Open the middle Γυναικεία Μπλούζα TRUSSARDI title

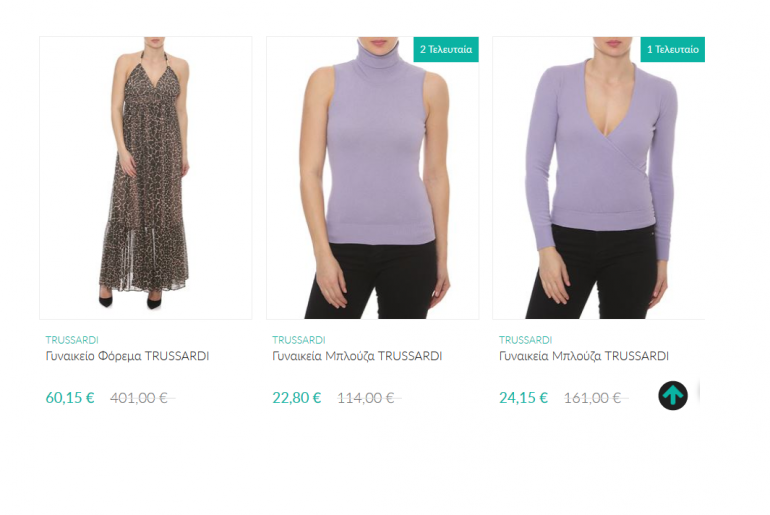click(x=357, y=356)
